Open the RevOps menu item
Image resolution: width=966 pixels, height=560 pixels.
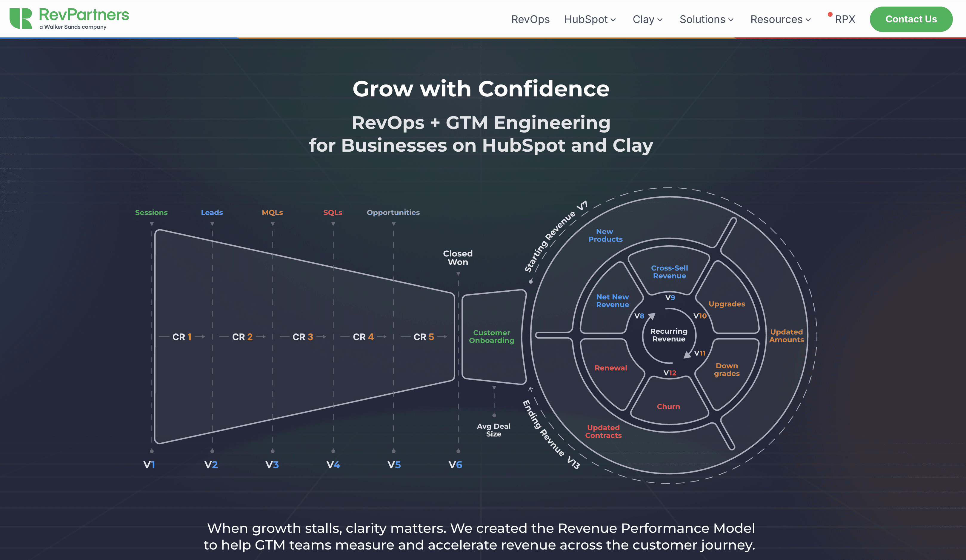click(530, 19)
